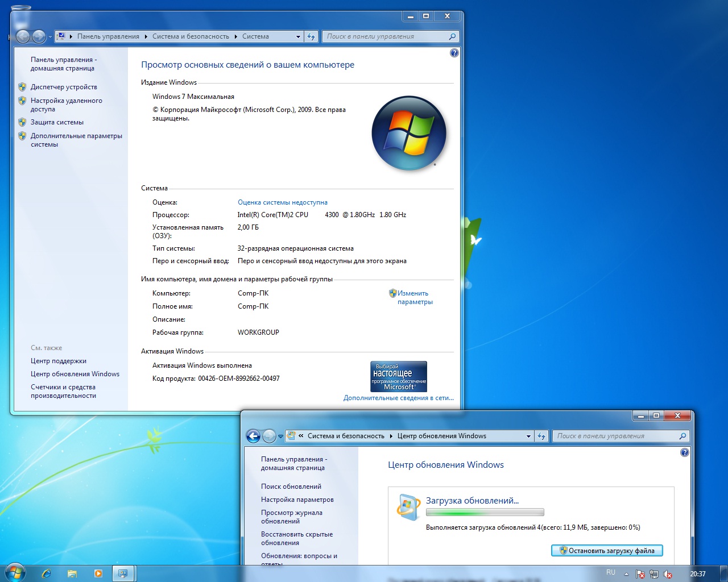Click magnifier icon in Update window search box

(x=682, y=436)
